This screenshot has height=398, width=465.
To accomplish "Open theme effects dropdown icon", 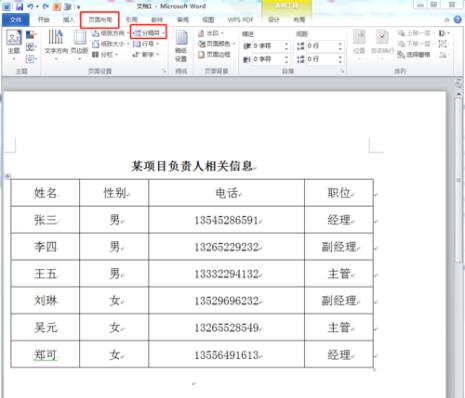I will (31, 59).
